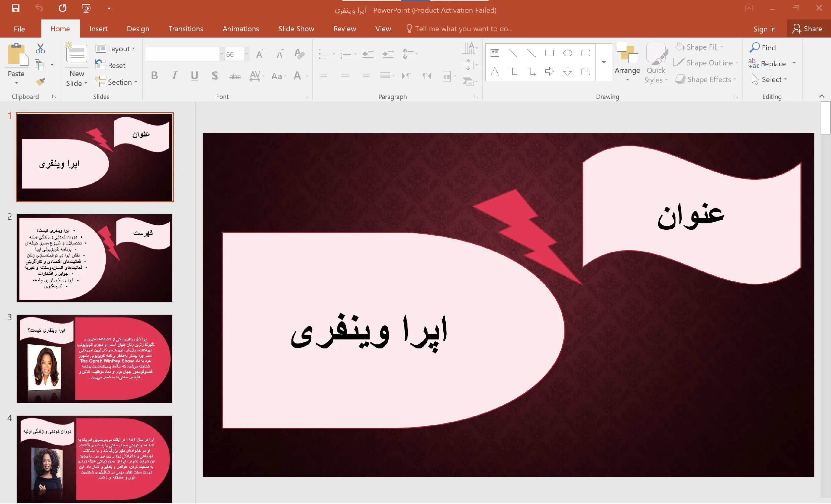Toggle Italic formatting
The width and height of the screenshot is (831, 504).
pyautogui.click(x=174, y=75)
